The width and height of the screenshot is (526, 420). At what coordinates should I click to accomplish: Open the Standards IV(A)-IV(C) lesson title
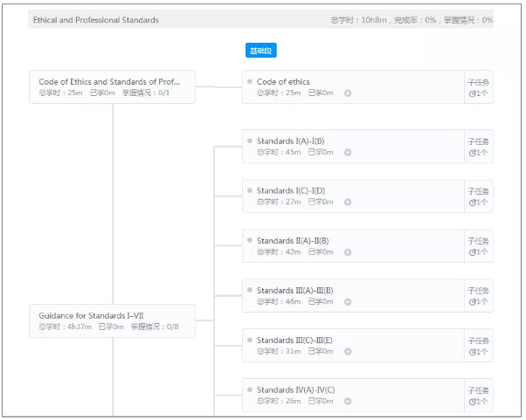click(x=295, y=389)
